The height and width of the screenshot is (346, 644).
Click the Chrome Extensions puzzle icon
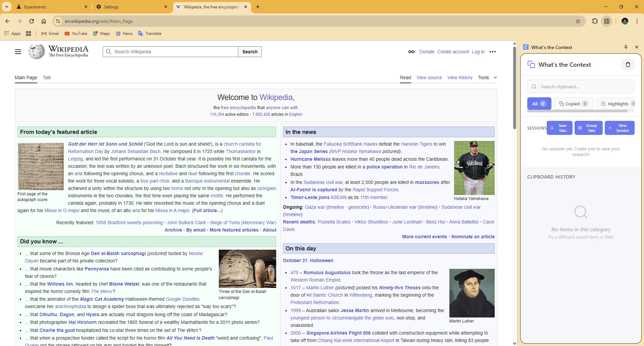coord(594,21)
